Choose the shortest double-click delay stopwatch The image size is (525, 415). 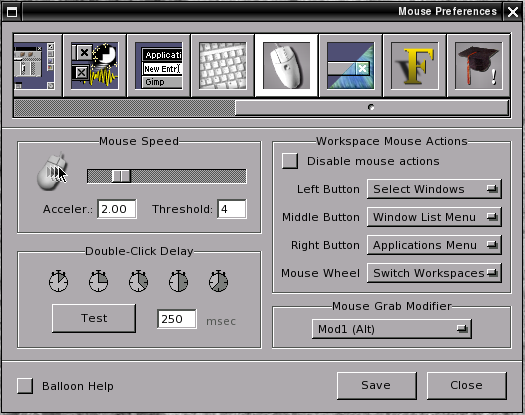coord(58,281)
